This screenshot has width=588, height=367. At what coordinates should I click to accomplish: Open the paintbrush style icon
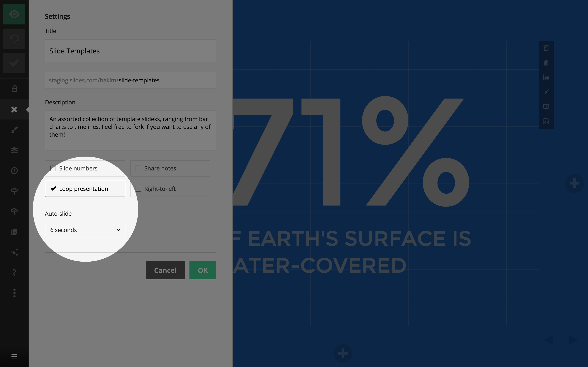14,130
